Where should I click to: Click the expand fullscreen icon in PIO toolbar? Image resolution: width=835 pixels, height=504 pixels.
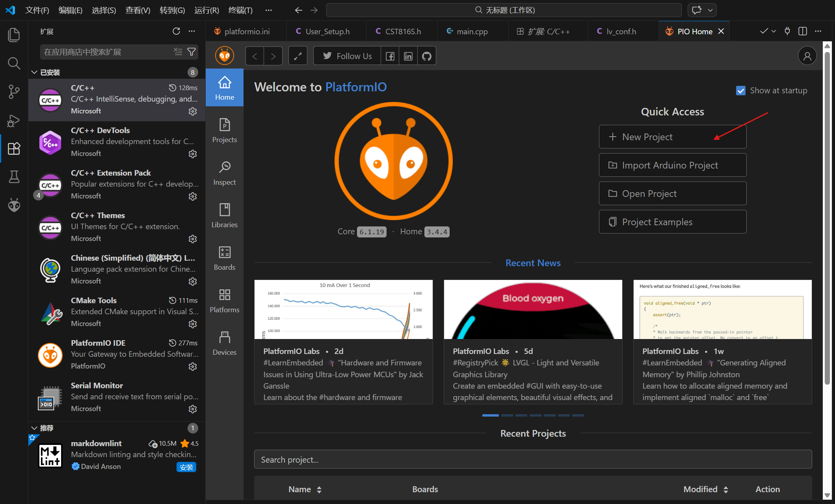(298, 56)
